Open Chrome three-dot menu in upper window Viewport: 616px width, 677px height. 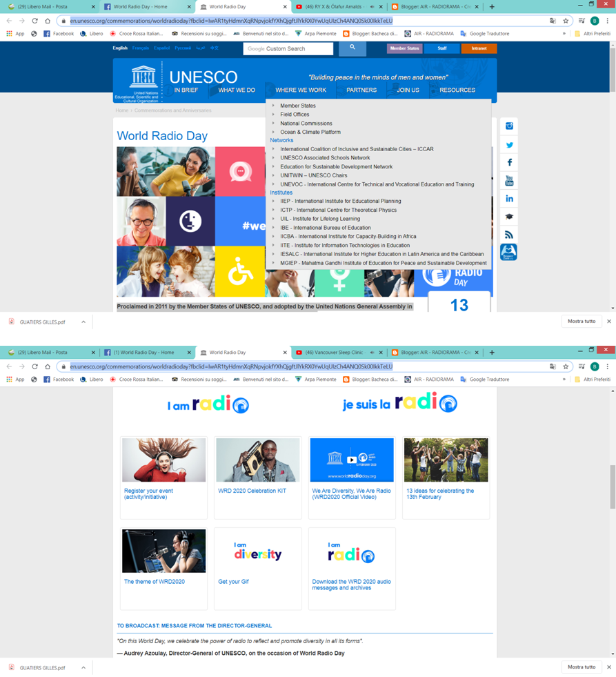click(607, 21)
